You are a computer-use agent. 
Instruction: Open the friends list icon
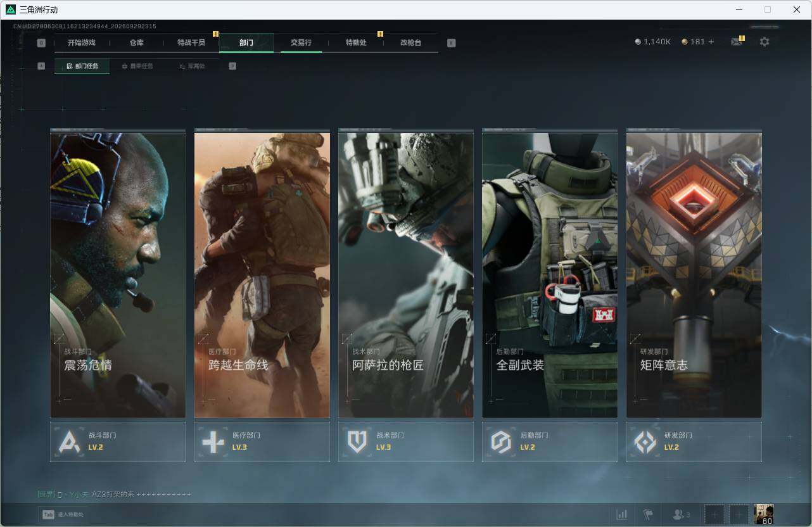[x=682, y=514]
